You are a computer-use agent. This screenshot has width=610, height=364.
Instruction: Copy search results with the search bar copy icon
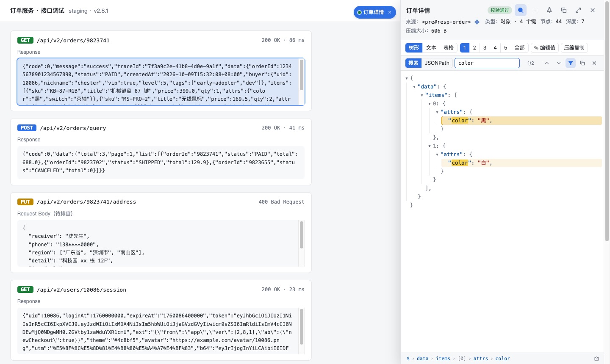582,63
